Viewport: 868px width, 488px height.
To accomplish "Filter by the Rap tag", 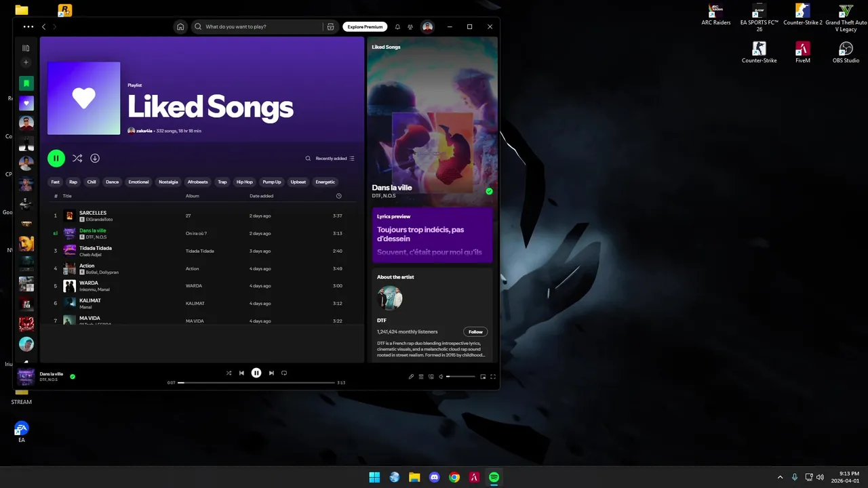I will click(x=73, y=182).
